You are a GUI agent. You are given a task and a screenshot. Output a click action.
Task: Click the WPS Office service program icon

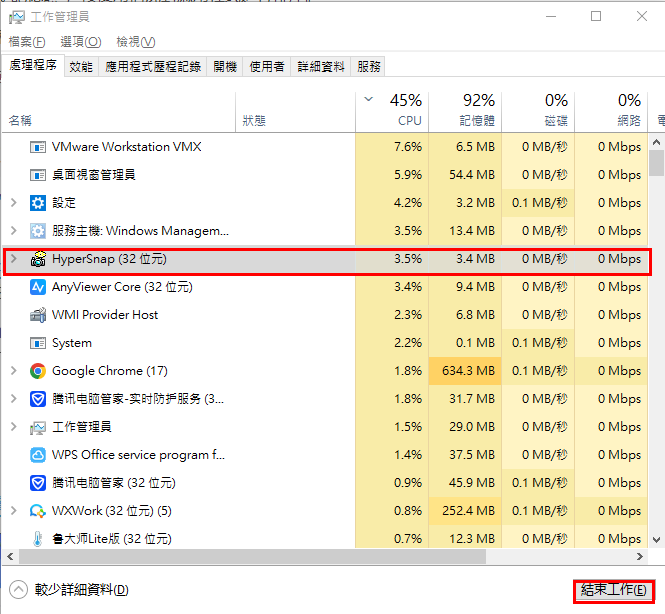[38, 455]
